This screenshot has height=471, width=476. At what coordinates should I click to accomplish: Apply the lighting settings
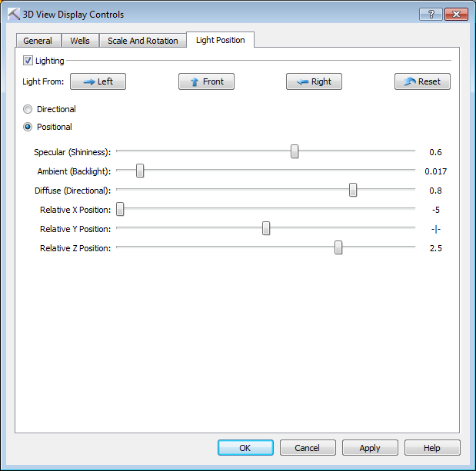point(370,447)
